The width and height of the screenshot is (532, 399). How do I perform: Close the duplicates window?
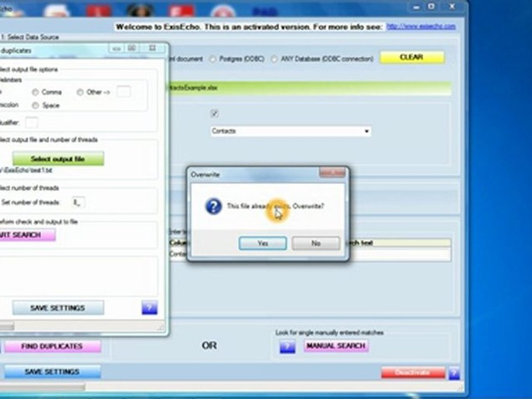[x=152, y=49]
